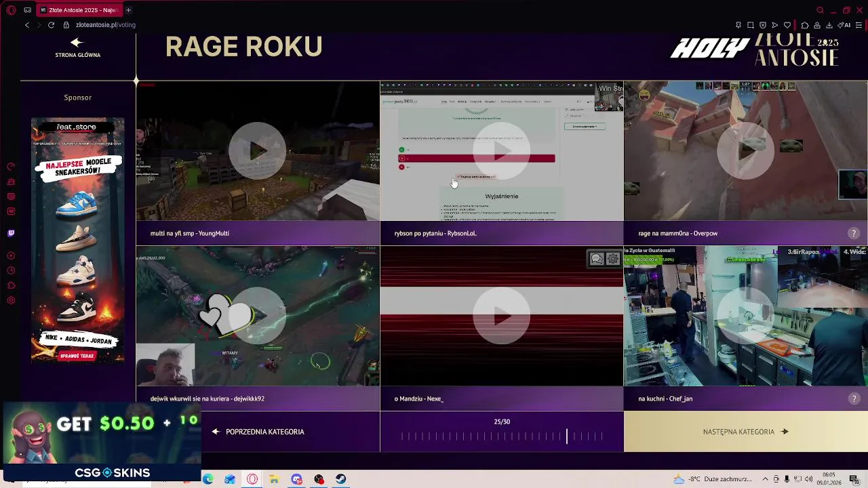Focus the zloteantosie.pl/voting address bar

[106, 25]
